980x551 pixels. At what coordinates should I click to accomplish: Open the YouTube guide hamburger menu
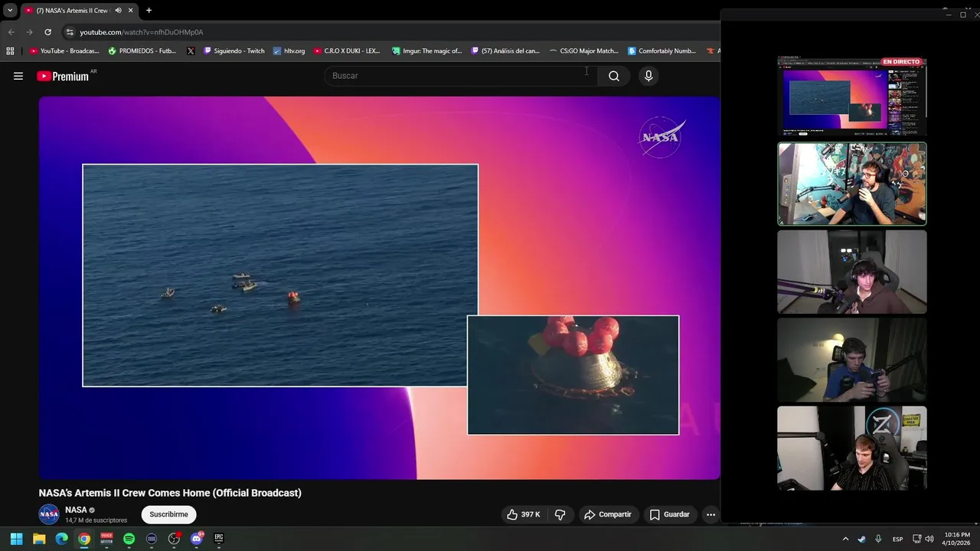(x=18, y=76)
